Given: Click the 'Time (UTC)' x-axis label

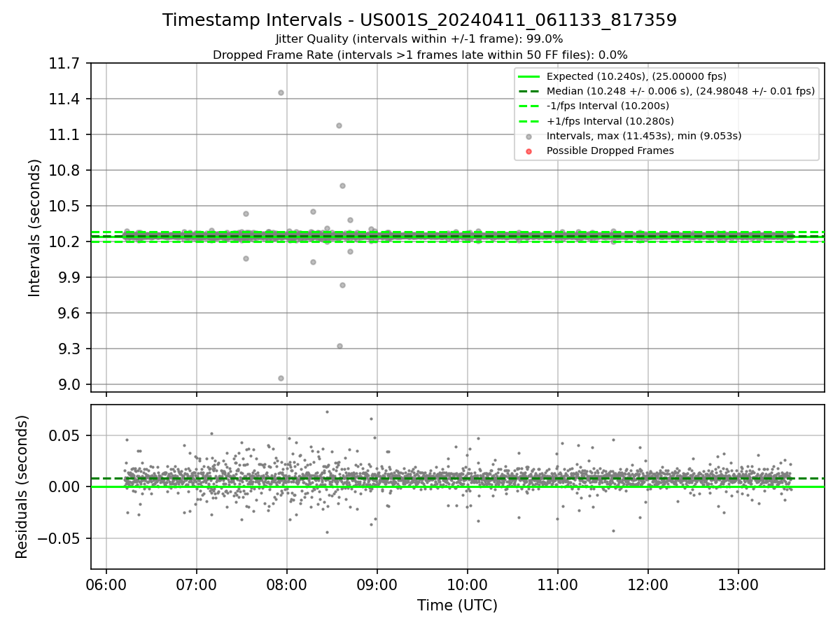Looking at the screenshot, I should [457, 605].
